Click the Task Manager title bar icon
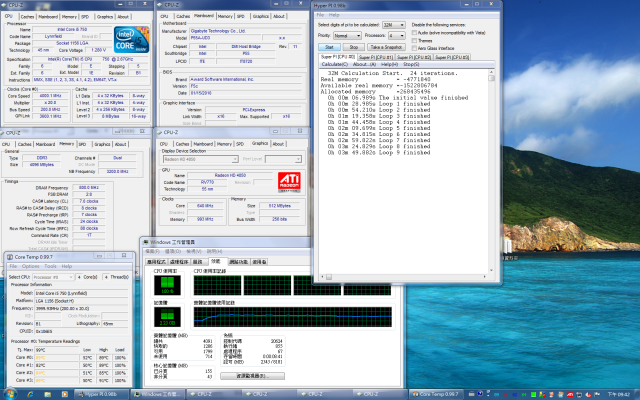 [x=146, y=242]
